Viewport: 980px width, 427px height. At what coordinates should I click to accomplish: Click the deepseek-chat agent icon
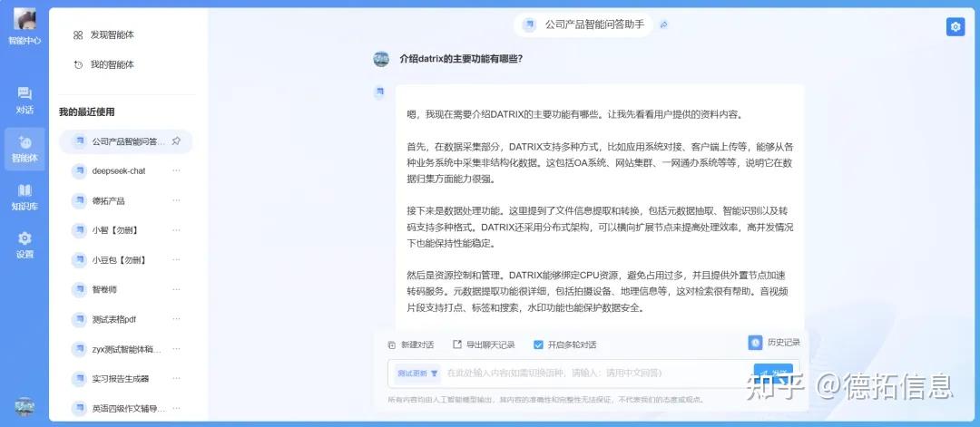point(79,170)
